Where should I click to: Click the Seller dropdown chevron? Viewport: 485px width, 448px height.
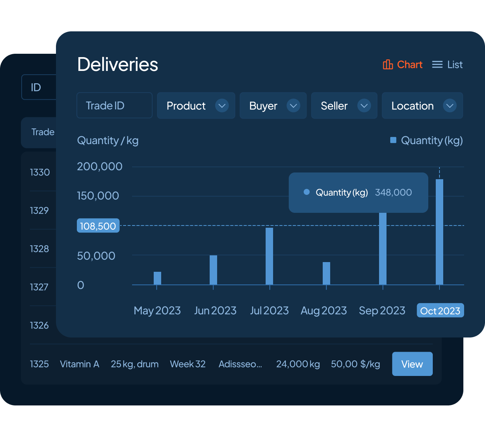tap(364, 106)
